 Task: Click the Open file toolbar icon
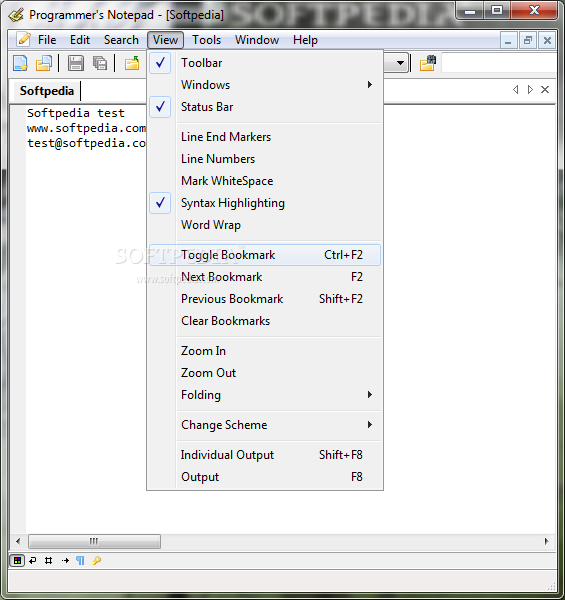point(44,63)
